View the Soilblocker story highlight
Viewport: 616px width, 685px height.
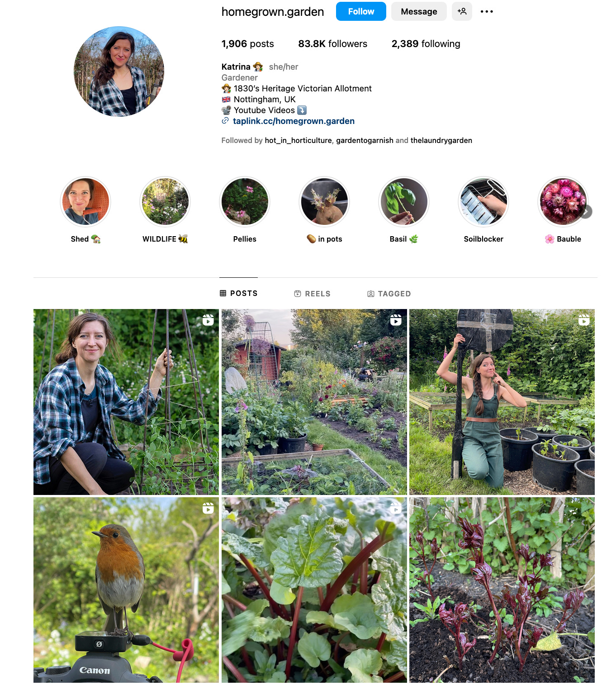click(x=483, y=202)
